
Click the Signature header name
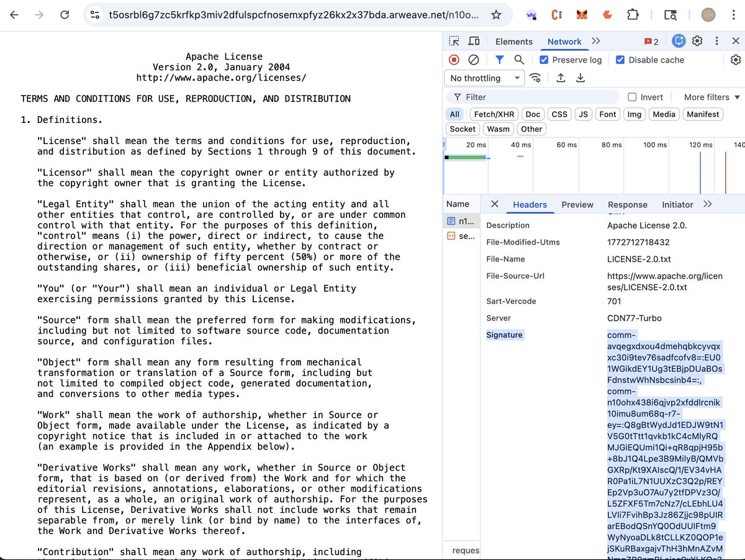click(505, 335)
